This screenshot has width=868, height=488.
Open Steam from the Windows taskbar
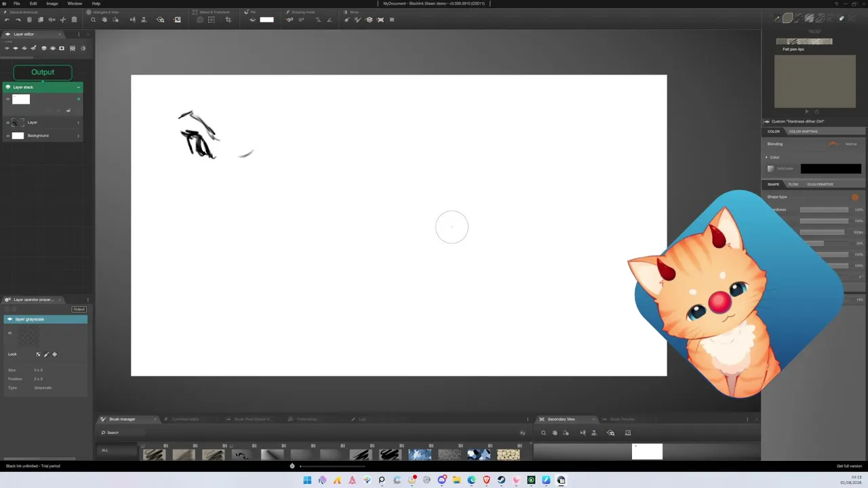501,480
